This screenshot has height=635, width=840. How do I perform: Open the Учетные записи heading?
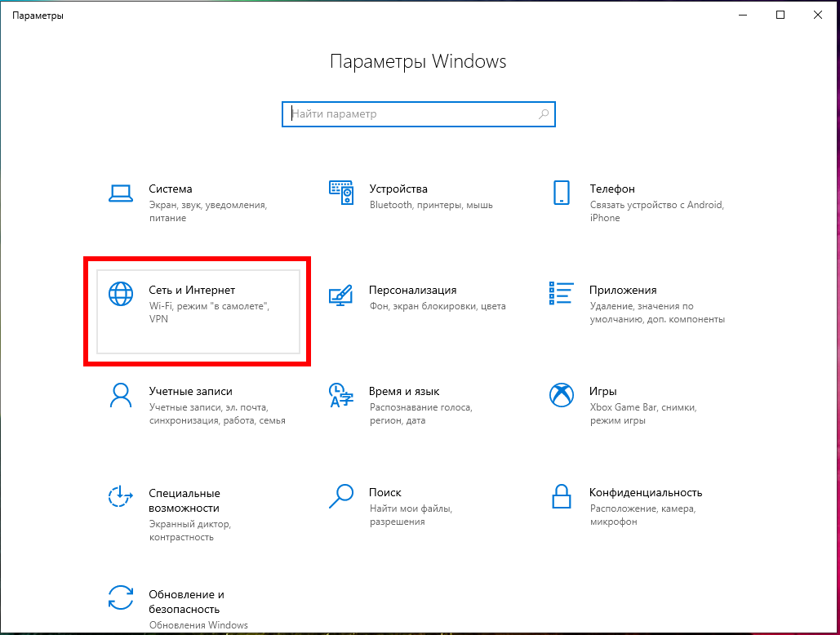tap(191, 392)
